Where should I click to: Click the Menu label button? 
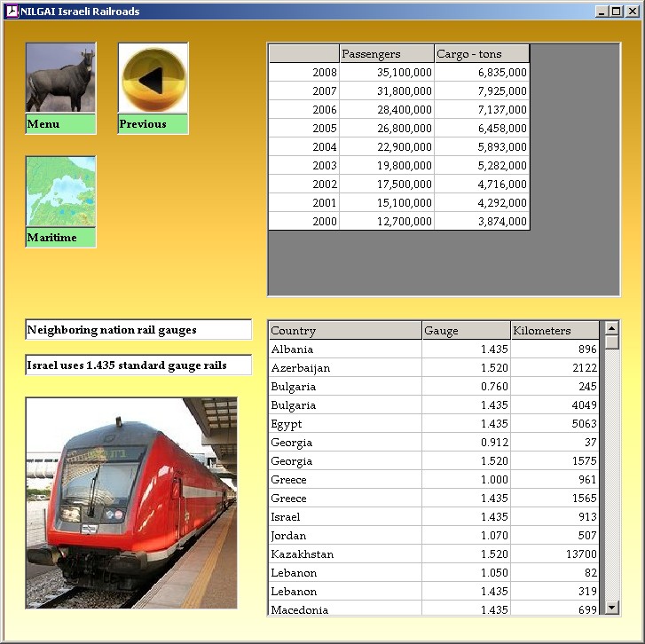pyautogui.click(x=60, y=124)
